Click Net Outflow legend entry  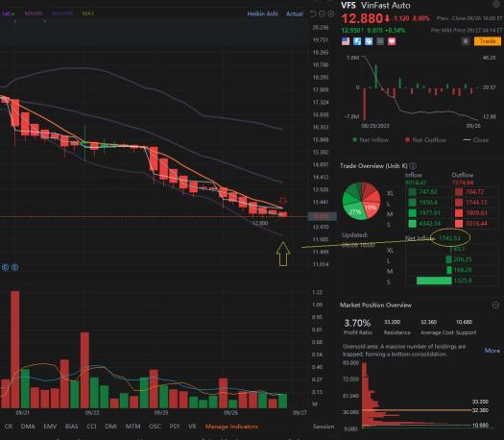[425, 140]
